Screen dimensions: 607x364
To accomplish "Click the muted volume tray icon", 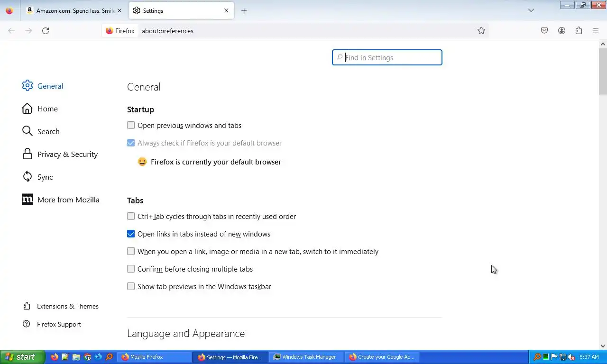I will click(x=571, y=357).
